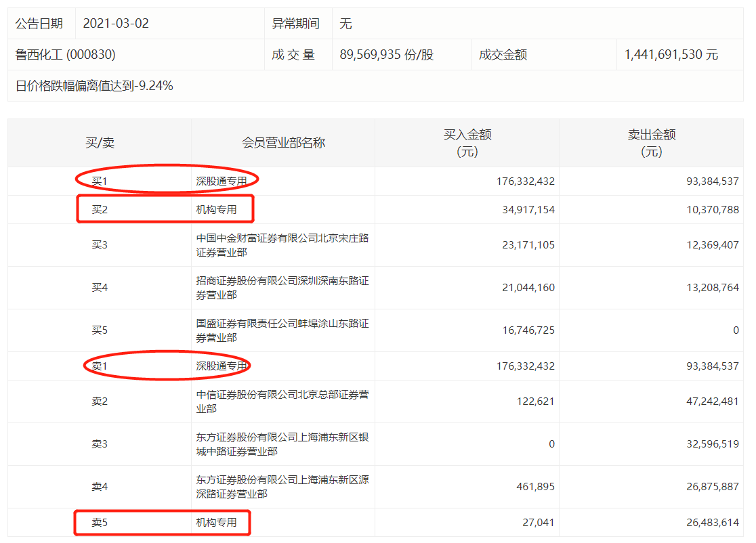Viewport: 756px width, 543px height.
Task: Click the 会员营业部名称 column header
Action: [x=283, y=143]
